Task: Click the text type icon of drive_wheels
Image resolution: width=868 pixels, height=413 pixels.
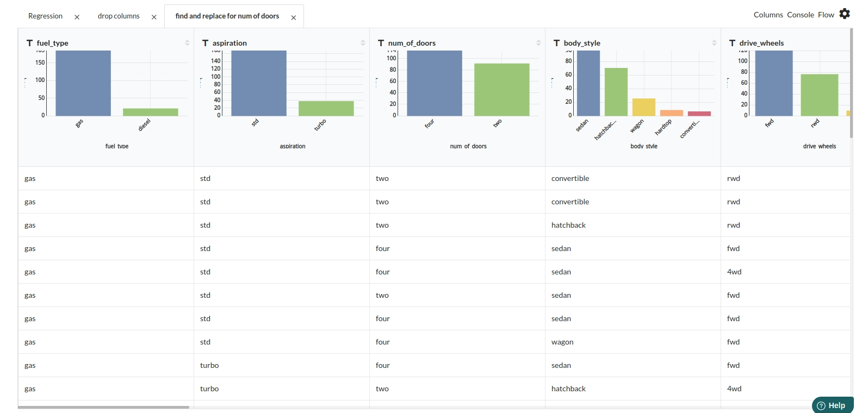Action: point(732,43)
